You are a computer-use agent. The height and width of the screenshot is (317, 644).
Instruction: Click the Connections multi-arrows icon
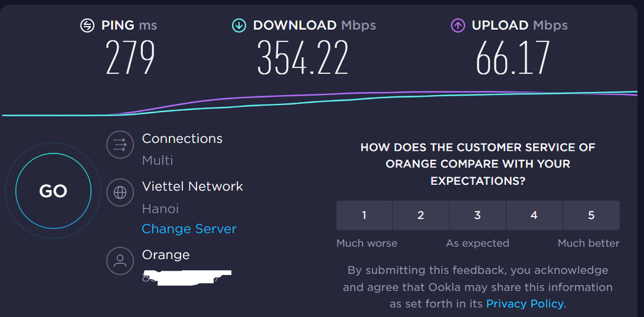[x=120, y=144]
